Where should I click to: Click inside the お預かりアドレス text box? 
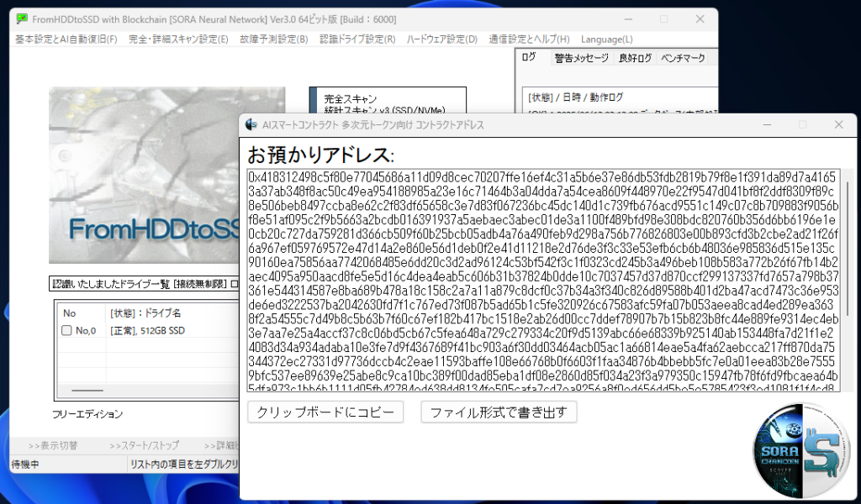click(544, 281)
